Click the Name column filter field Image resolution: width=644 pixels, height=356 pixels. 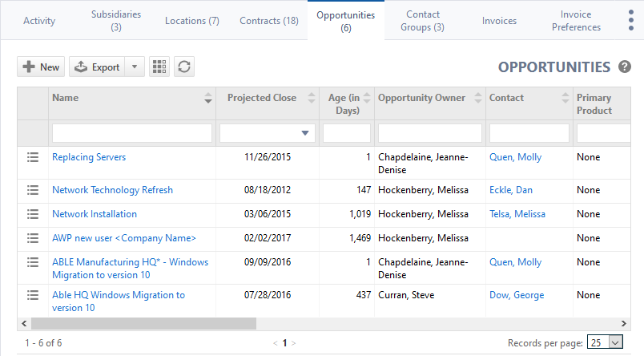(131, 133)
